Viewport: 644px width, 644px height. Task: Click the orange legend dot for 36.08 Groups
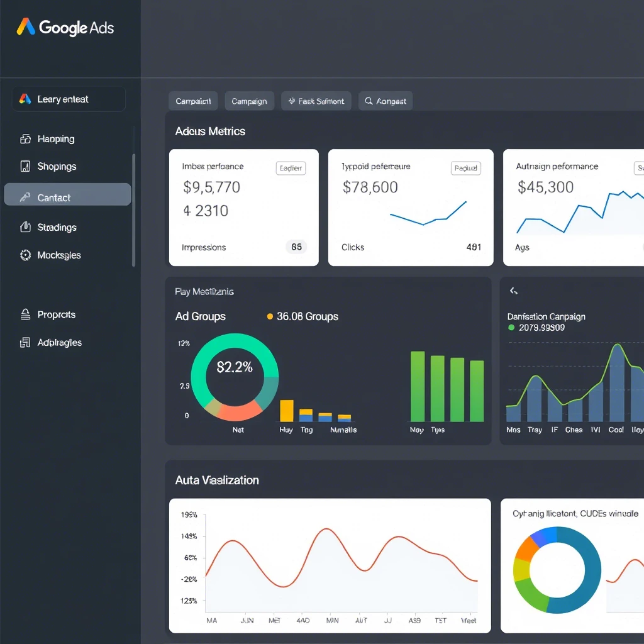pos(270,316)
